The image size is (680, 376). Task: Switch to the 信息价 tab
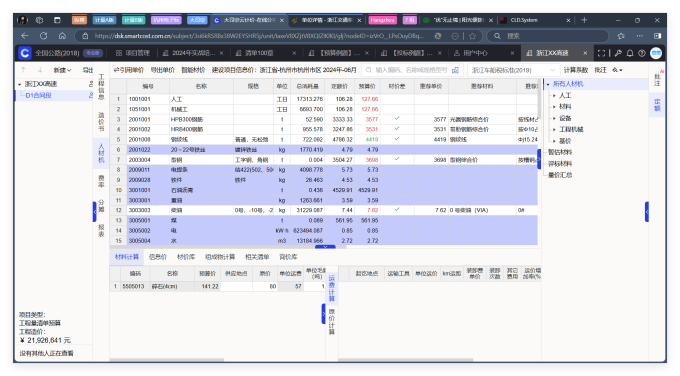(x=158, y=257)
